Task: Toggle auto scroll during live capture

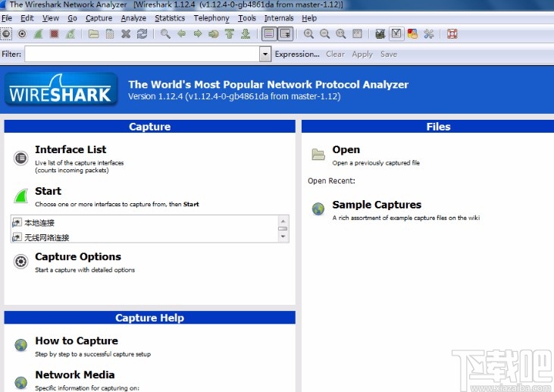Action: 285,34
